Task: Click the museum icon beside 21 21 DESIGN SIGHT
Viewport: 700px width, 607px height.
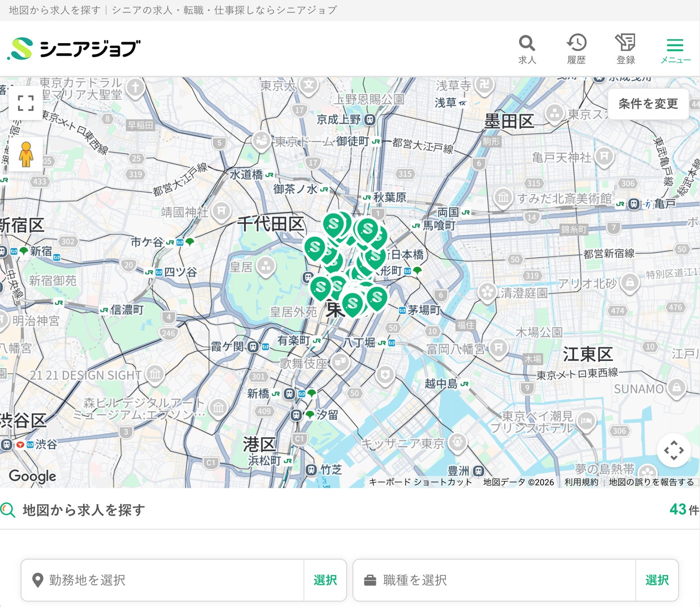Action: tap(155, 375)
